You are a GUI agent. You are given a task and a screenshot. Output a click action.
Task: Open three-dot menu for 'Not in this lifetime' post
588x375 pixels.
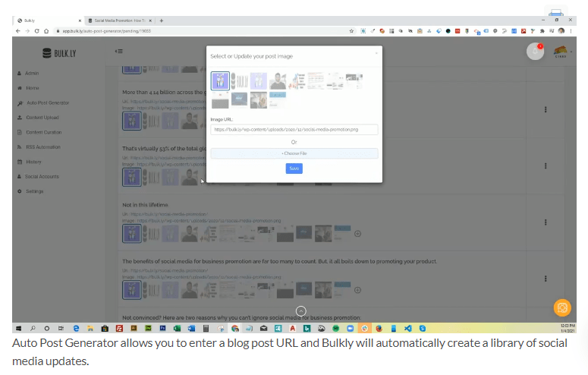[x=546, y=222]
